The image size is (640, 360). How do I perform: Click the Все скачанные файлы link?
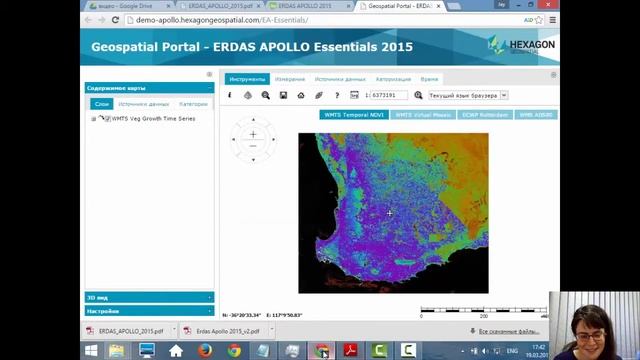coord(509,331)
